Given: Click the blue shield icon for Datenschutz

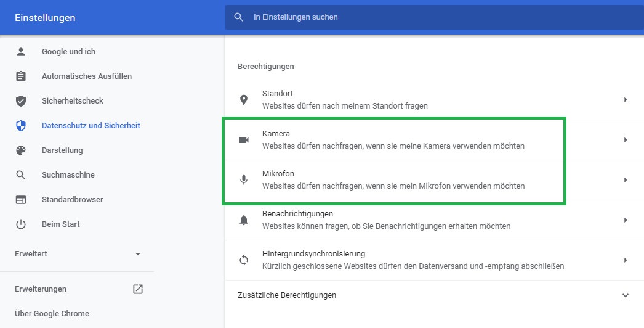Looking at the screenshot, I should click(x=20, y=126).
